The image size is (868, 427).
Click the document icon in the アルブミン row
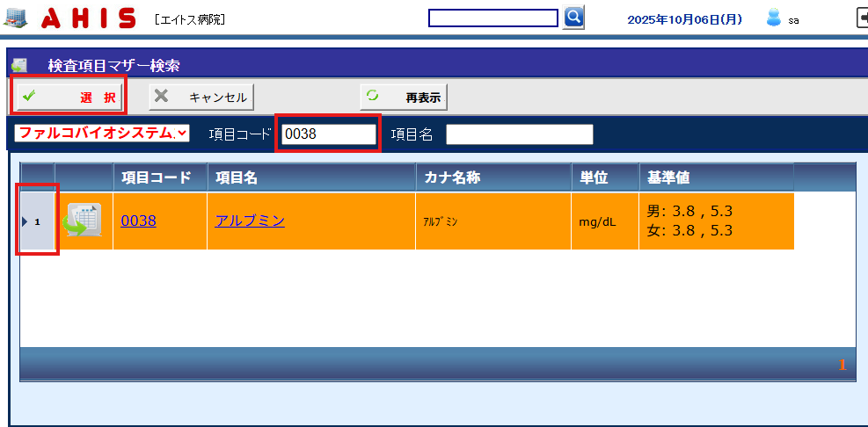[x=84, y=221]
